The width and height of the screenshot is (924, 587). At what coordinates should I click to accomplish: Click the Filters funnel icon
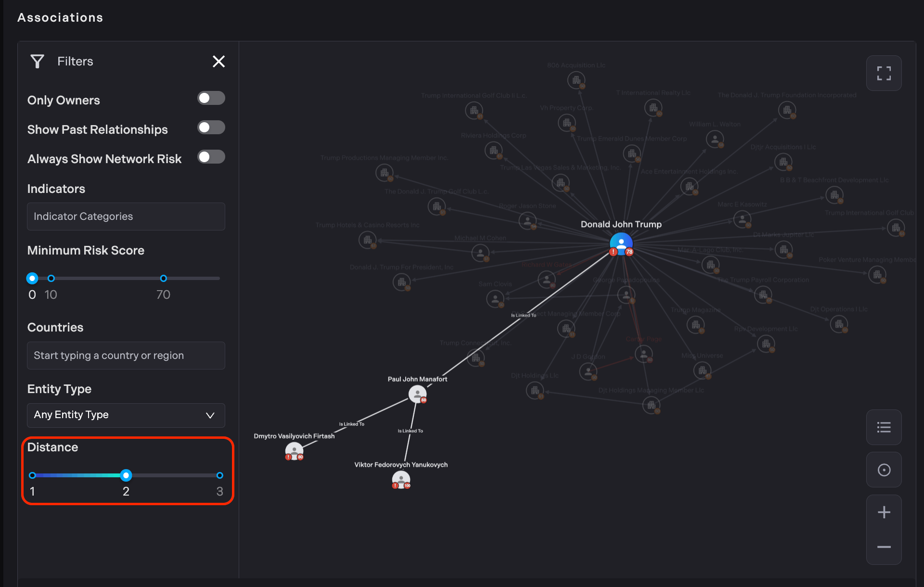37,61
